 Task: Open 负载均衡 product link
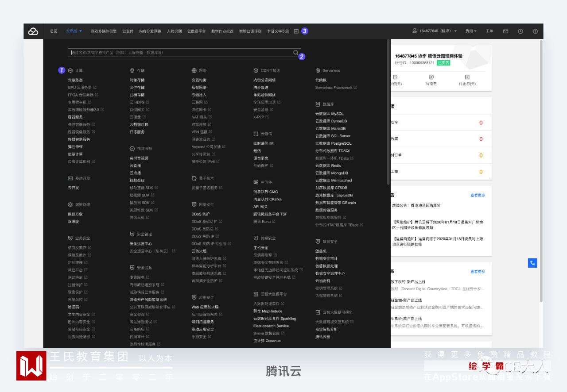[199, 80]
